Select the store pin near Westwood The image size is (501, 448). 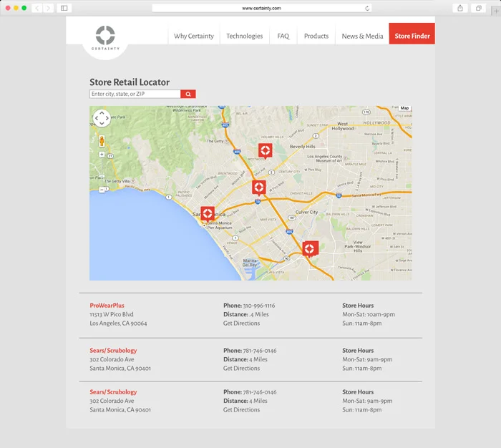(x=266, y=151)
